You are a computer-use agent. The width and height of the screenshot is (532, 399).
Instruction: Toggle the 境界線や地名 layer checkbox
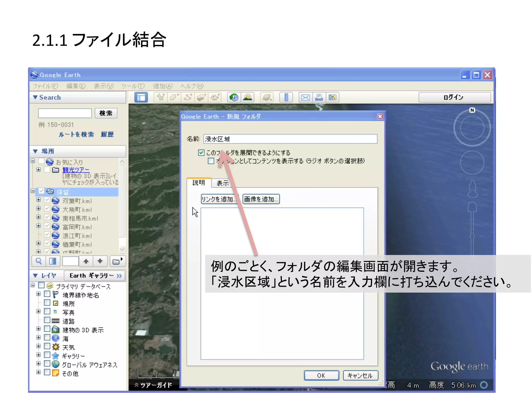(47, 294)
